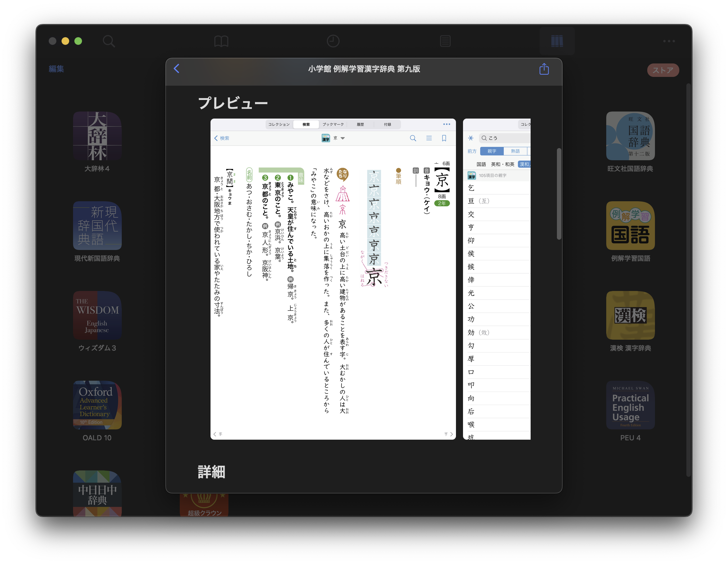Image resolution: width=728 pixels, height=564 pixels.
Task: Open the 旺文社国語辞典 icon
Action: pyautogui.click(x=630, y=136)
